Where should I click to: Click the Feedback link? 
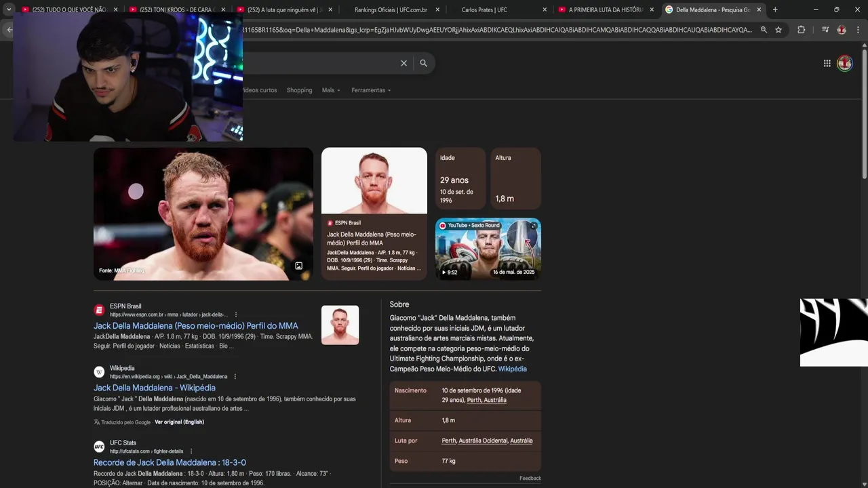click(530, 478)
